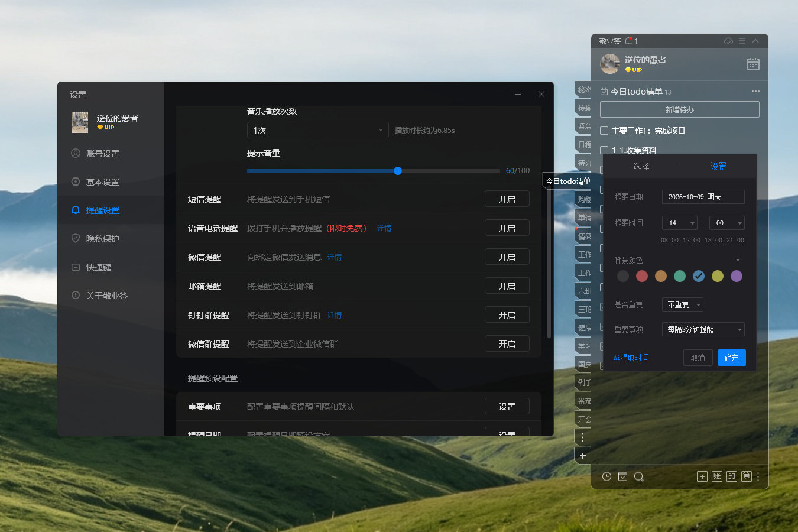Pick the red background color swatch

coord(642,276)
